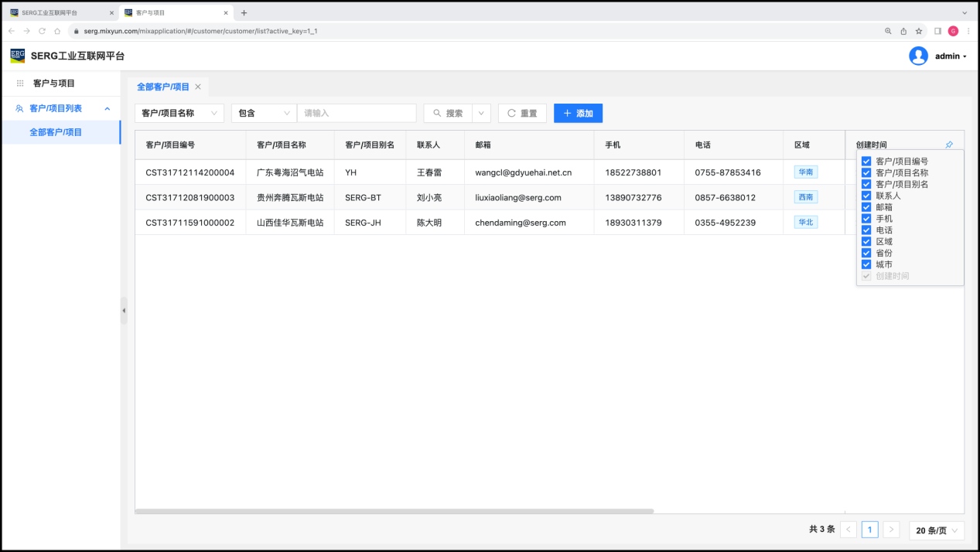Click the 请输入 search input field
This screenshot has width=980, height=552.
coord(357,113)
